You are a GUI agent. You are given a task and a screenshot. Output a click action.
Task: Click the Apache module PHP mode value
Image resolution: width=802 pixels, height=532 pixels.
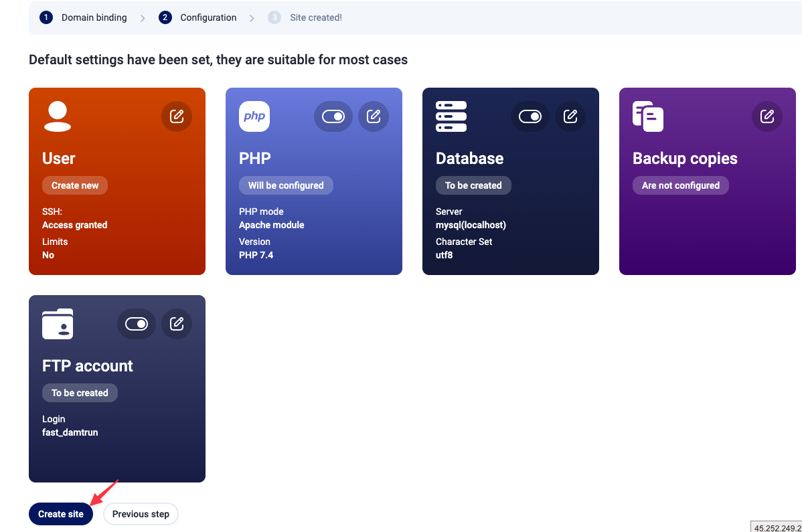pos(272,225)
